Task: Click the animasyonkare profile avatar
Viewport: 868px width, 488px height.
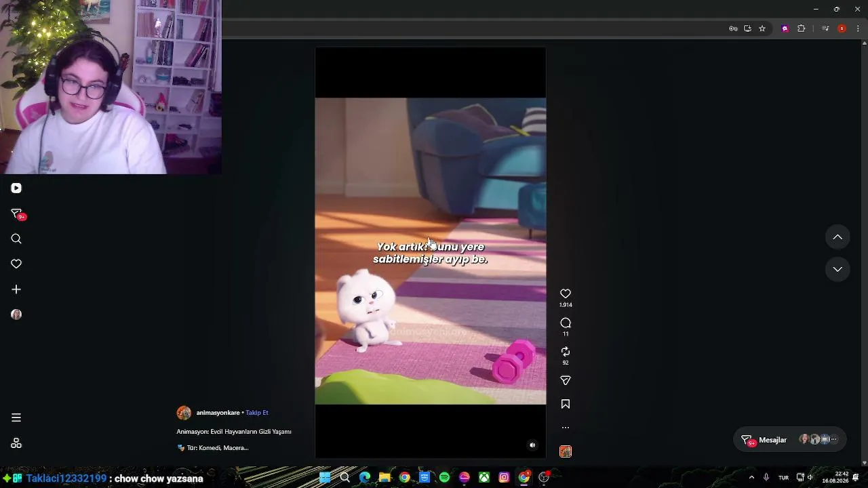Action: [x=184, y=413]
